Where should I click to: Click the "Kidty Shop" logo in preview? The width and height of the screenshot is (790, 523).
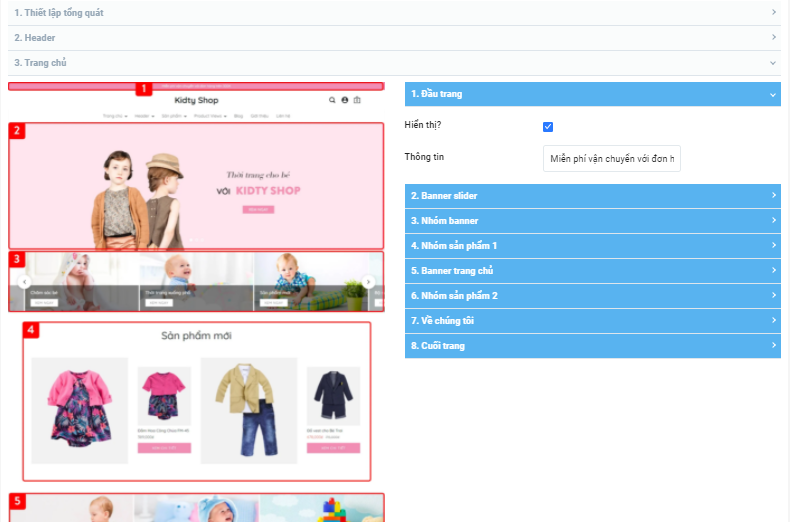coord(195,101)
